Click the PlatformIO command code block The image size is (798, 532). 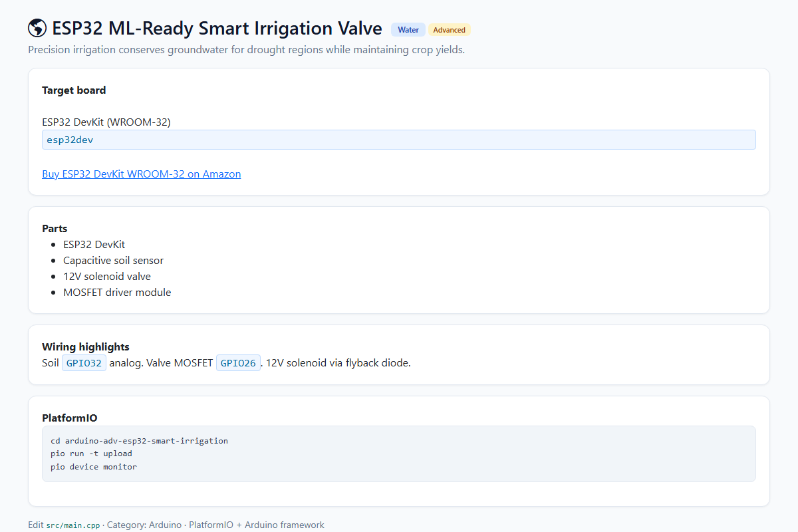tap(399, 454)
